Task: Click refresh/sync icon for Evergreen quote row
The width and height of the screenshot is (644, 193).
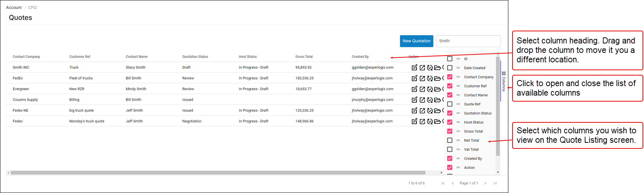Action: (430, 89)
